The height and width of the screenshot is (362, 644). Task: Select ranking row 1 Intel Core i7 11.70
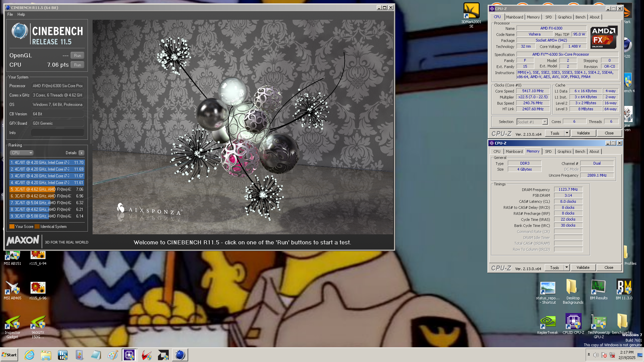[47, 163]
